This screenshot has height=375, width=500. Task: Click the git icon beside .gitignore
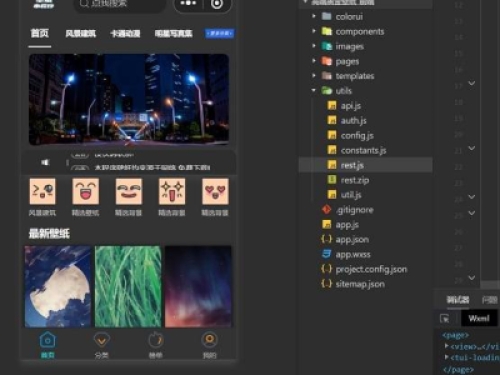[x=326, y=210]
